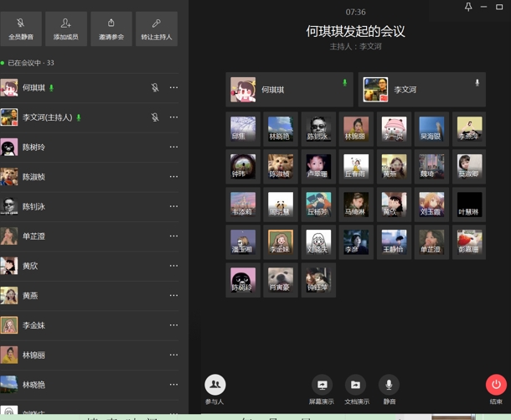511x420 pixels.
Task: Open the more options dots for 陈树玲
Action: [x=173, y=148]
